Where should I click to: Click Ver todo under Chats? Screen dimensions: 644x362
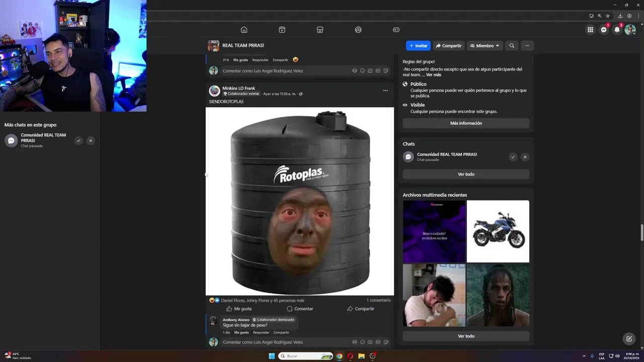click(x=466, y=174)
